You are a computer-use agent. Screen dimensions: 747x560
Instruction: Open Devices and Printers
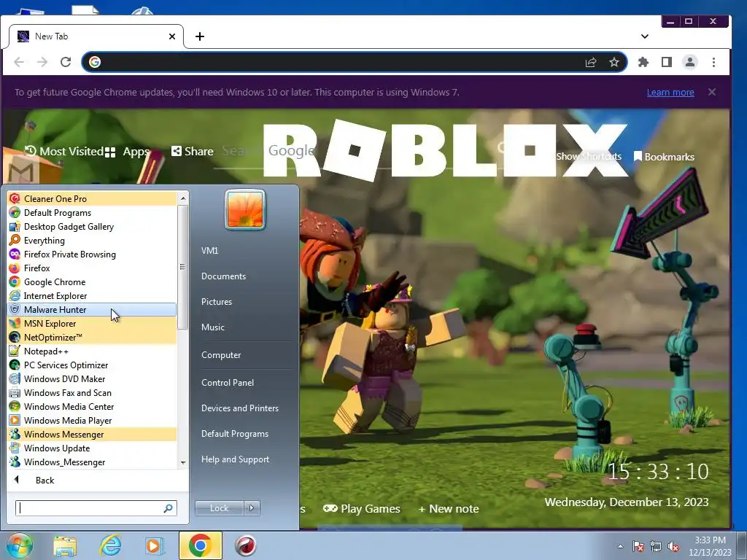tap(239, 408)
